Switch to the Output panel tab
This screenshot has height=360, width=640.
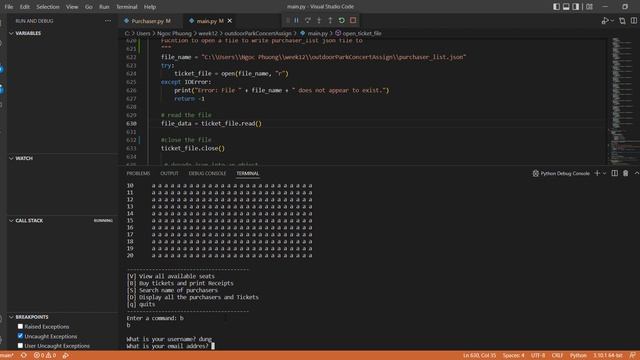click(169, 173)
